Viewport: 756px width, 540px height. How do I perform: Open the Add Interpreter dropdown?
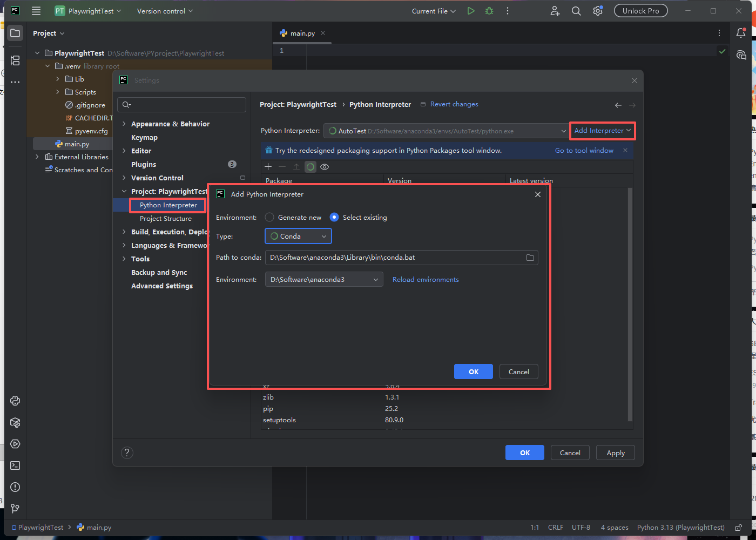(x=603, y=131)
